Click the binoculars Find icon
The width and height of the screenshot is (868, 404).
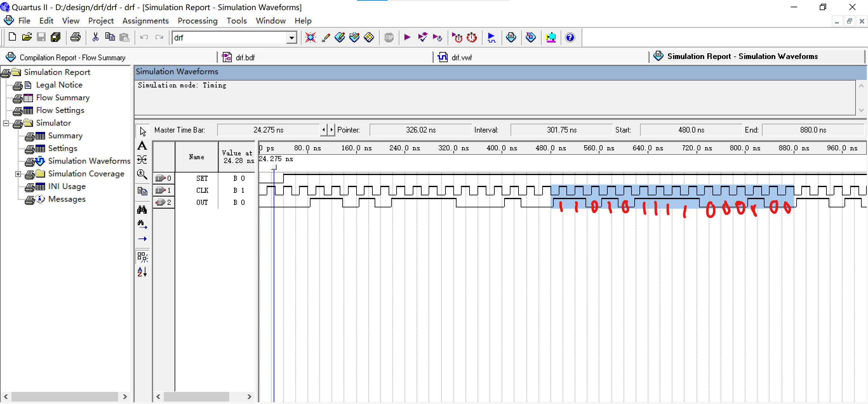pos(142,210)
